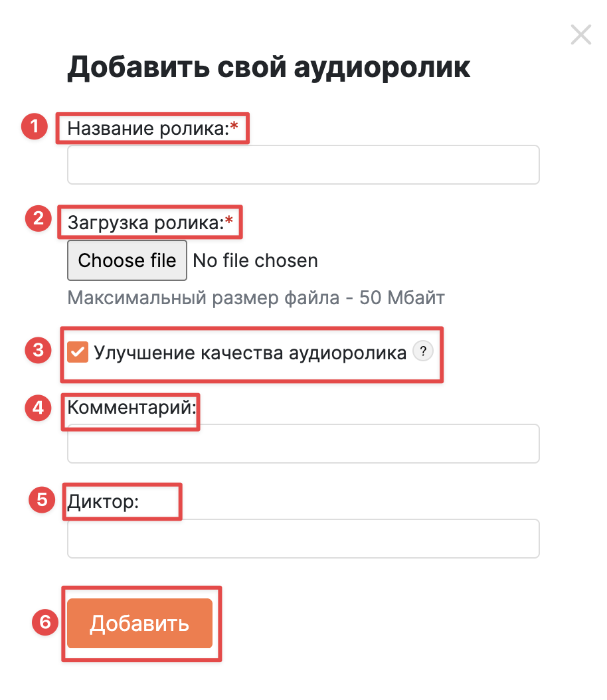Close the dialog using the X icon
The image size is (607, 700).
pyautogui.click(x=580, y=35)
